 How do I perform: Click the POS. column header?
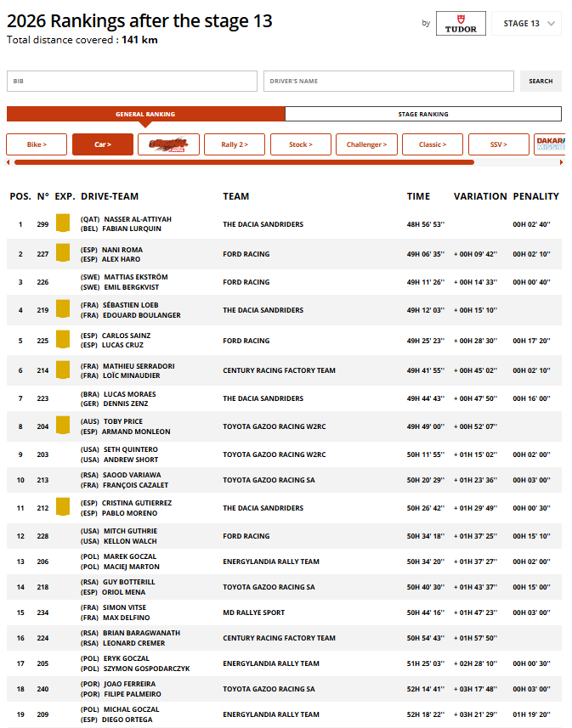(20, 196)
